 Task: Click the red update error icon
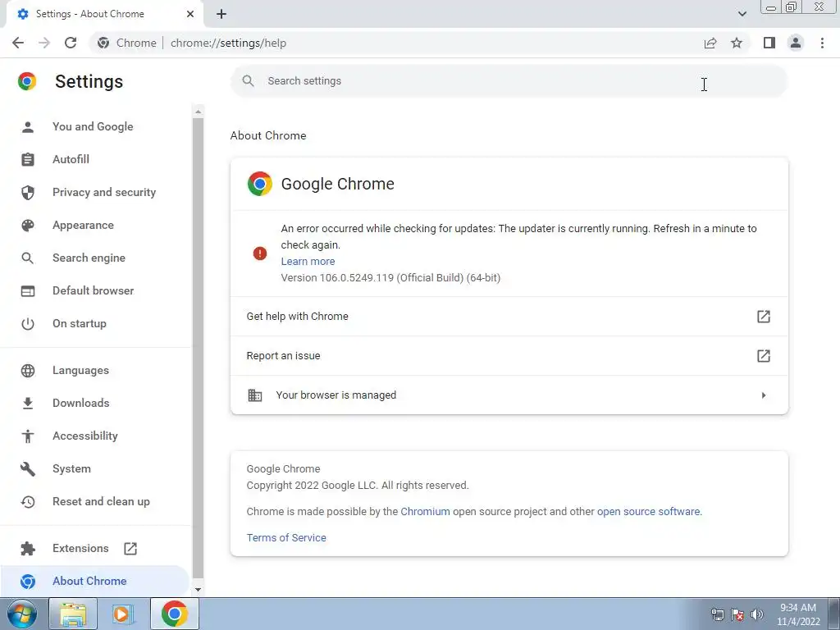(x=260, y=253)
